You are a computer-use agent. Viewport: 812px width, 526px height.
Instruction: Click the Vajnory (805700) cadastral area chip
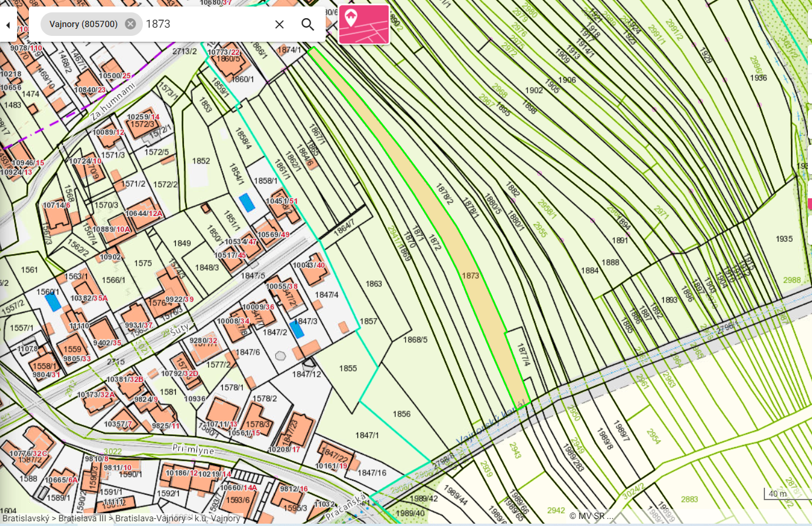(83, 24)
